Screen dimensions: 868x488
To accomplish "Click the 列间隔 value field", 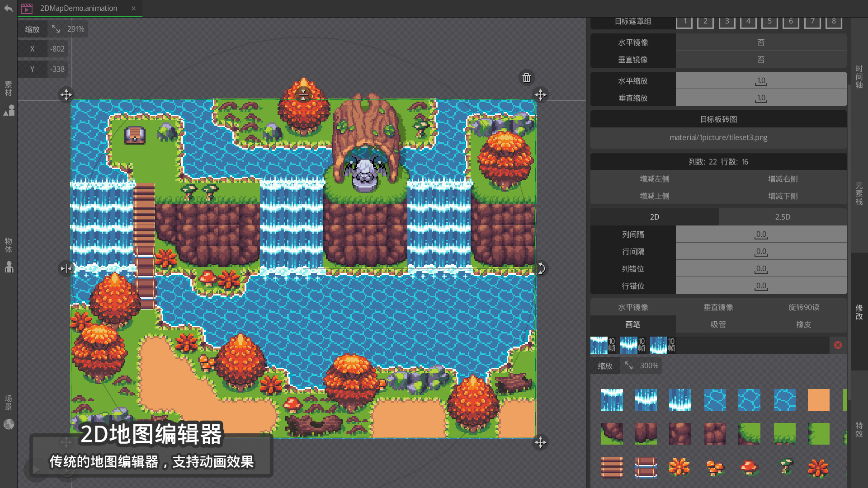I will click(x=761, y=235).
